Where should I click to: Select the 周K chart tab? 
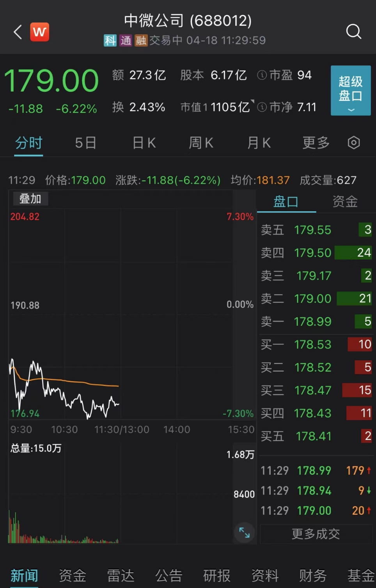[x=201, y=143]
